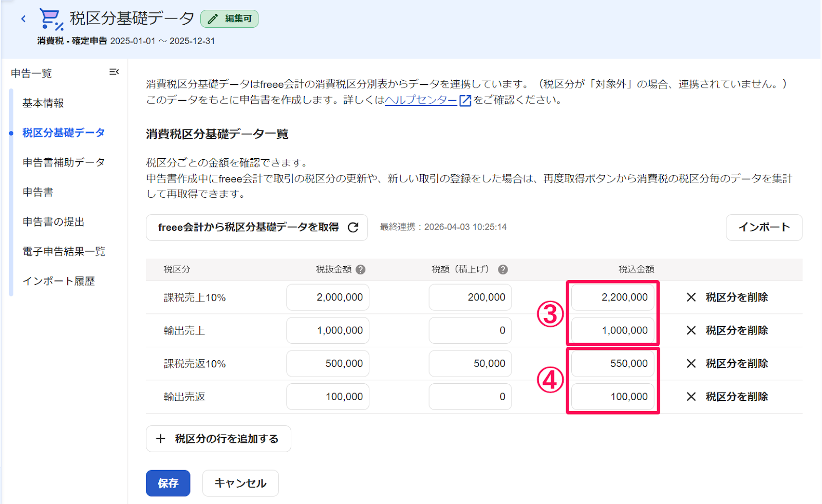Click the 課税売上10% row label
This screenshot has height=504, width=822.
point(195,297)
